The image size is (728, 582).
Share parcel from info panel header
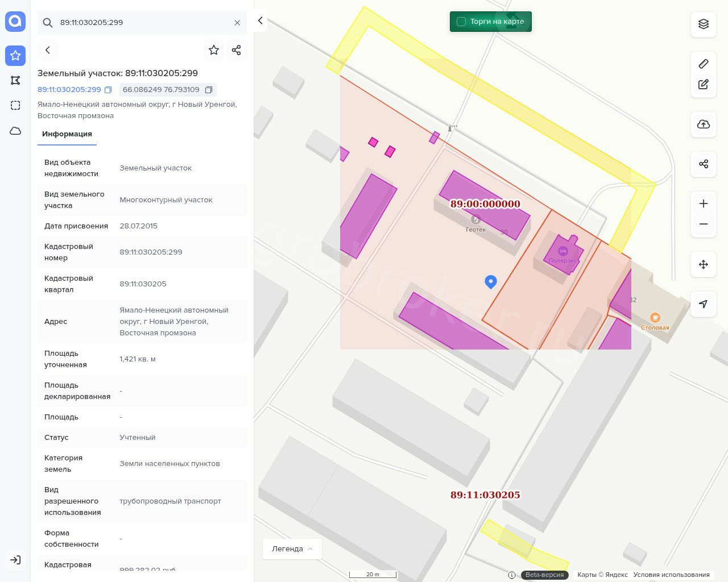237,50
